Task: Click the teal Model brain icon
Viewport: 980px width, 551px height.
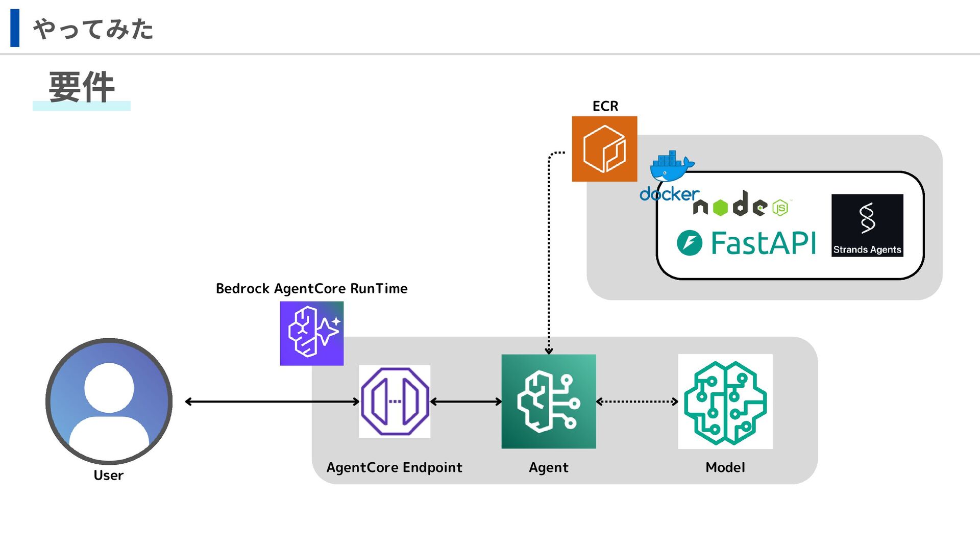Action: click(x=725, y=402)
